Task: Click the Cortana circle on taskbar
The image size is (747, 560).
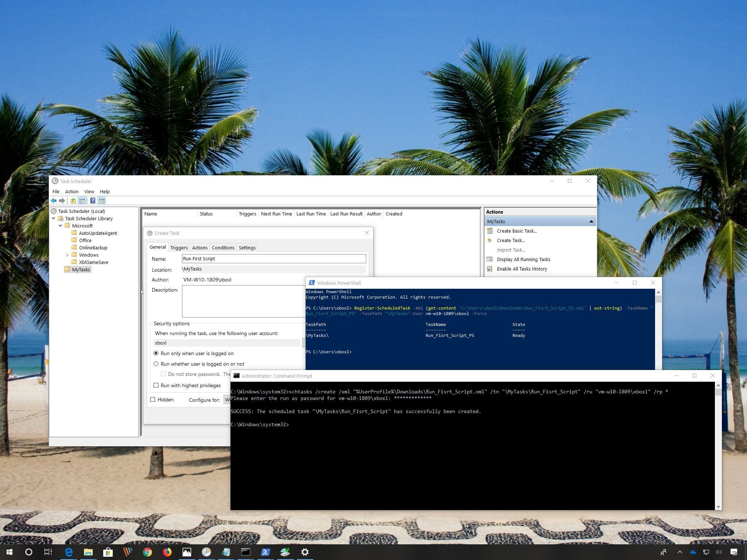Action: click(28, 552)
